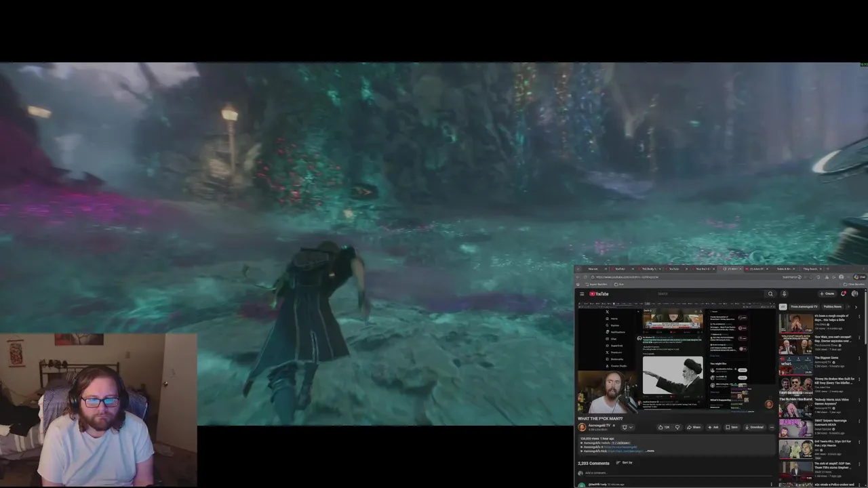Screen dimensions: 868x488
Task: Open the Asmongold TV channel avatar
Action: [582, 427]
